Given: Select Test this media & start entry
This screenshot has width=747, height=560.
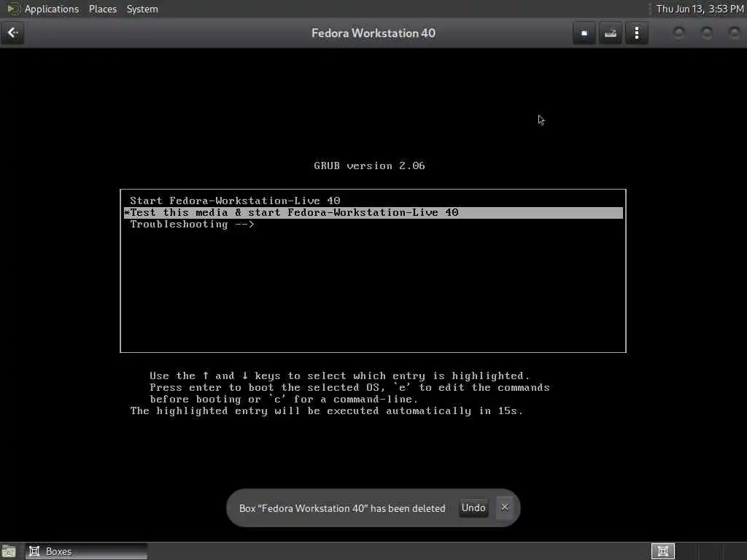Looking at the screenshot, I should [x=373, y=212].
